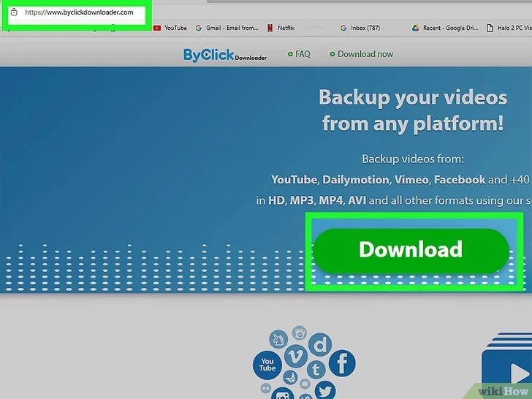Open the Inbox (787) bookmark
The image size is (532, 399).
click(360, 28)
